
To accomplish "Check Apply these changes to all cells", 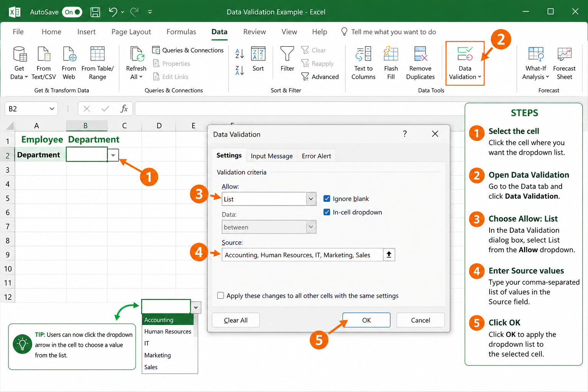I will point(220,295).
